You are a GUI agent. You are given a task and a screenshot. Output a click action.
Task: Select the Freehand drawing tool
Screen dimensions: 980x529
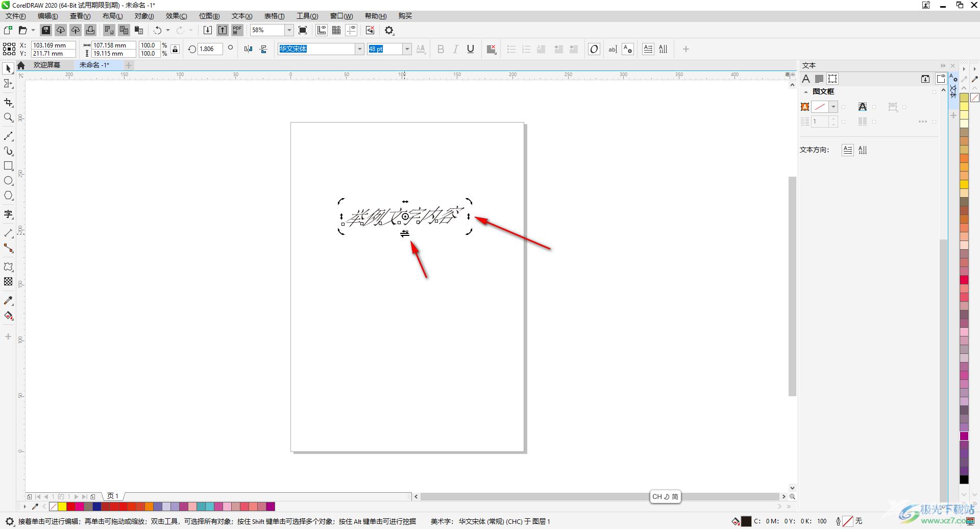(8, 136)
